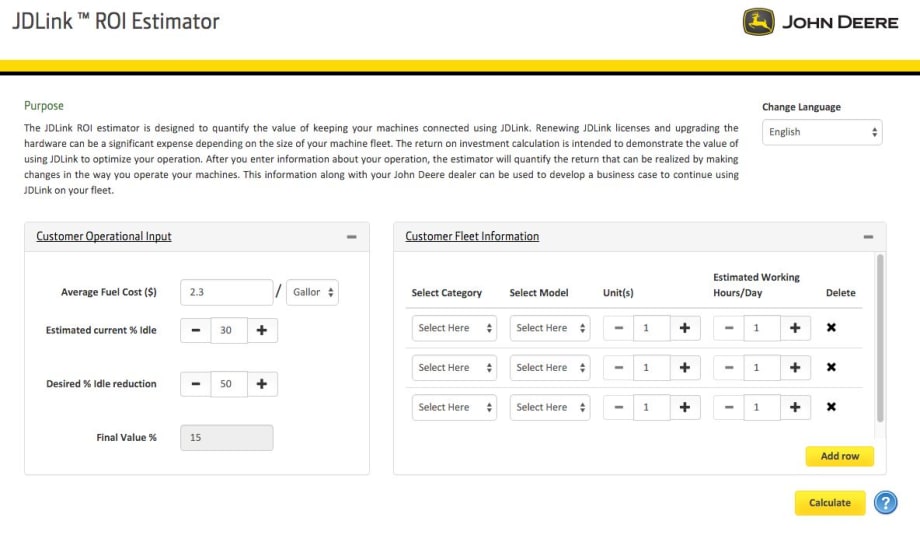
Task: Click the John Deere logo icon
Action: coord(759,22)
